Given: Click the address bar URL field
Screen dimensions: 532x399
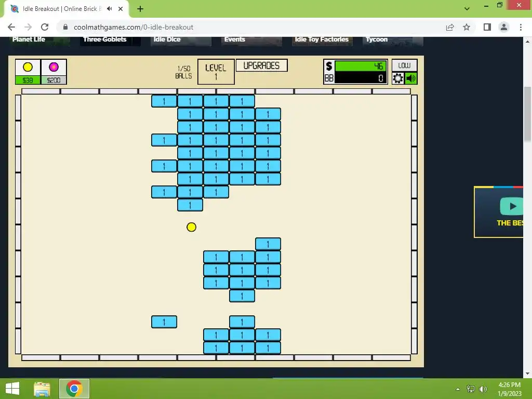Looking at the screenshot, I should 251,27.
